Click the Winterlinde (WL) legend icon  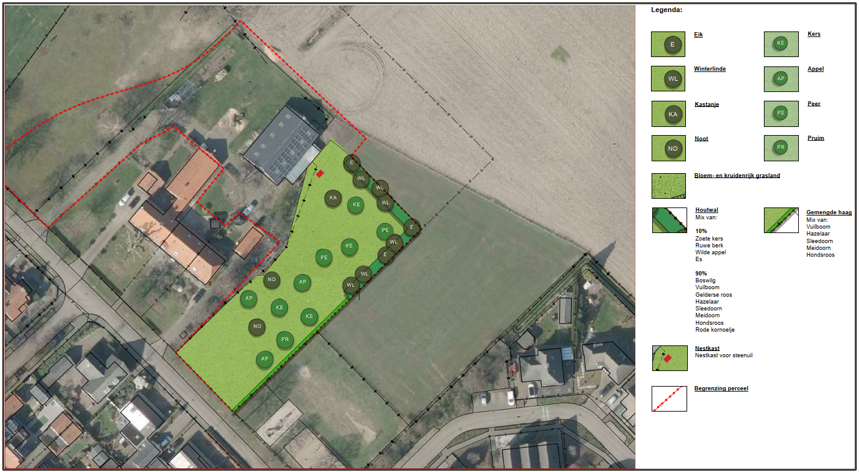(669, 79)
